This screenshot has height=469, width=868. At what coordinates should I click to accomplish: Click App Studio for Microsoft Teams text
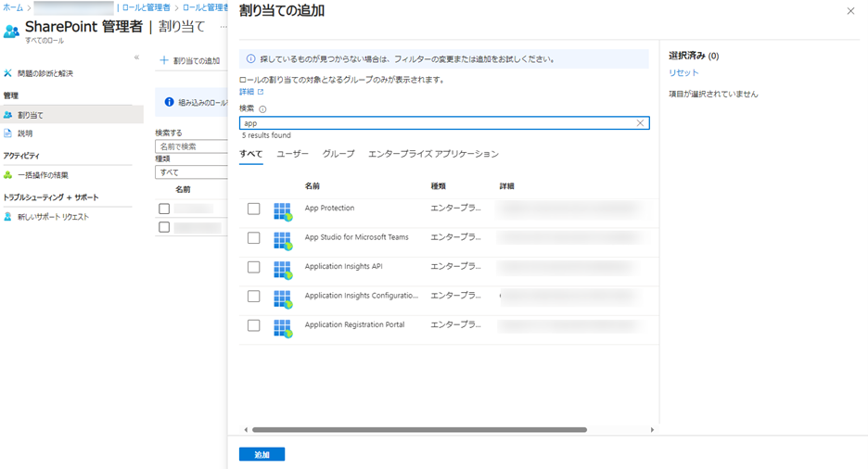[356, 237]
